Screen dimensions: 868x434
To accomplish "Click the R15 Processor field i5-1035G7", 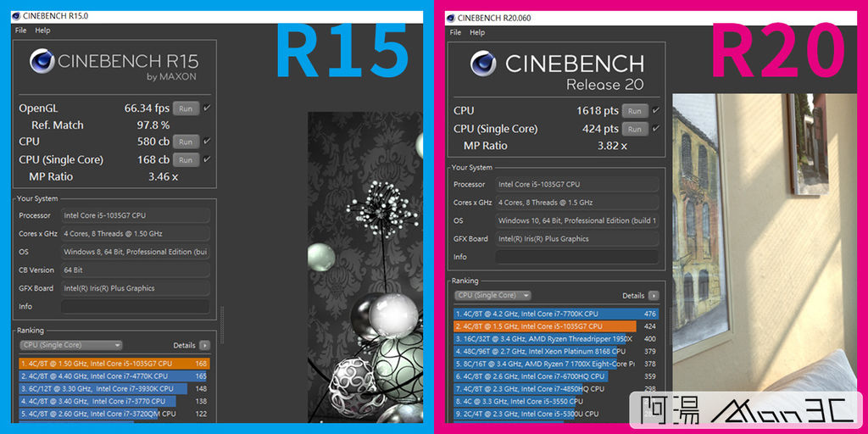I will (x=136, y=215).
